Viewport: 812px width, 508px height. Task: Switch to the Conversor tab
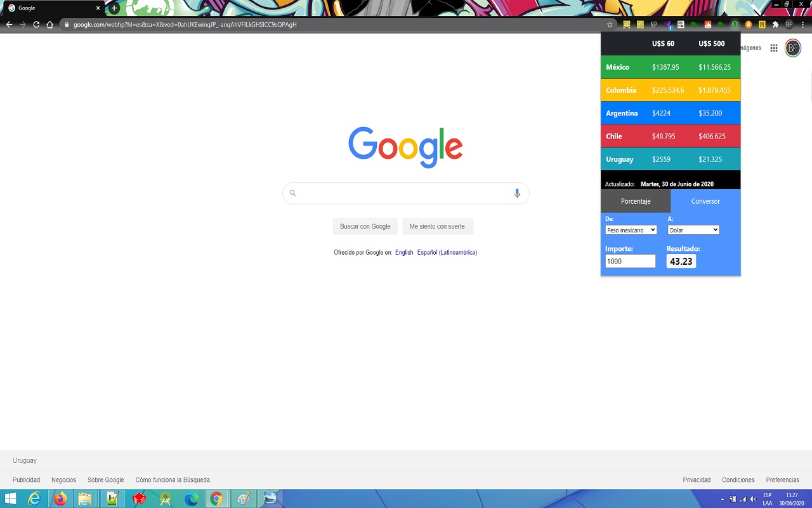tap(705, 201)
